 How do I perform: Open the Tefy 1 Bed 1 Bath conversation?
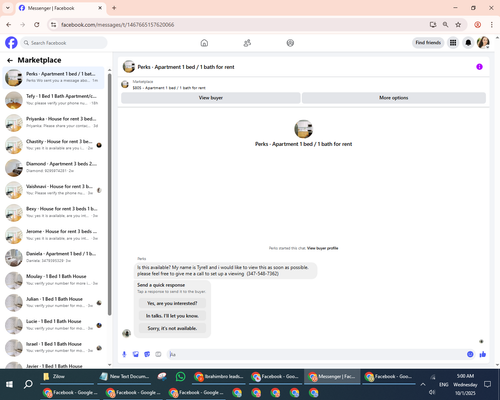[x=53, y=100]
